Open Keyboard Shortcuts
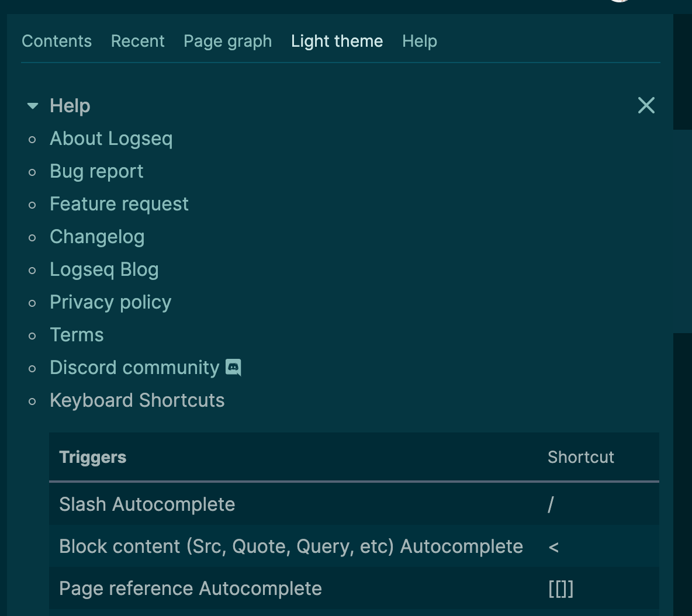Image resolution: width=692 pixels, height=616 pixels. point(137,400)
